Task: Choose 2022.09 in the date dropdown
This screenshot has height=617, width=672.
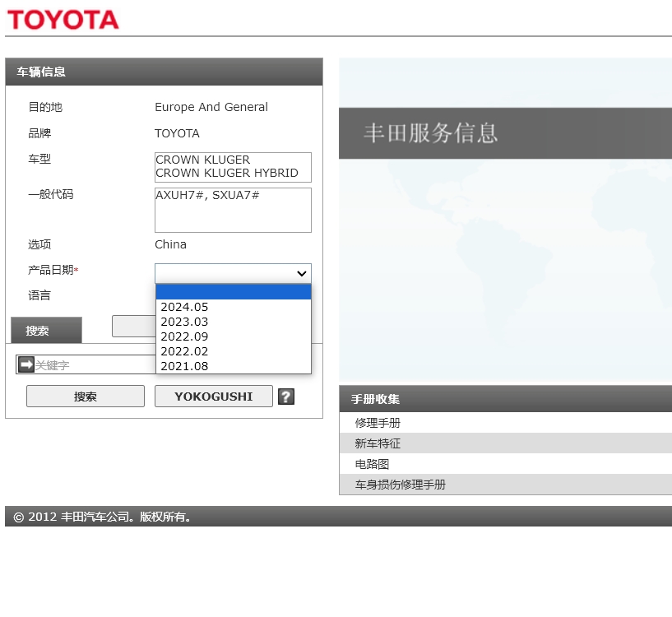Action: click(x=184, y=336)
